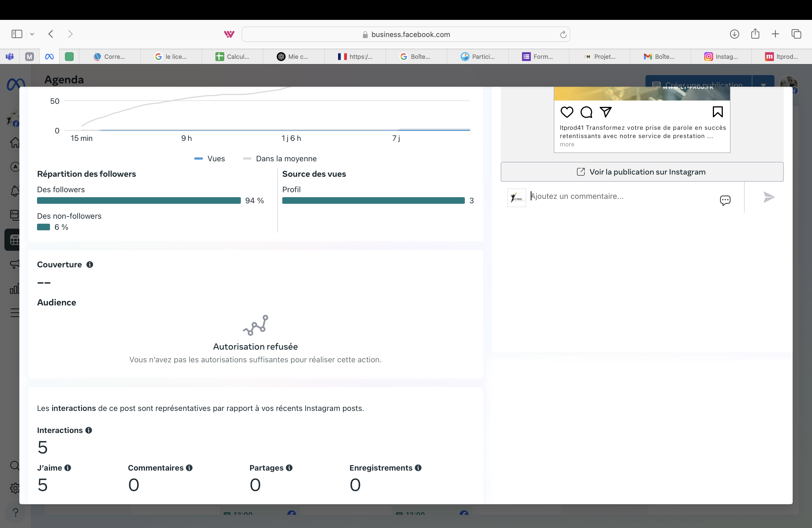Send comment with the arrow icon
The image size is (812, 528).
click(x=768, y=197)
